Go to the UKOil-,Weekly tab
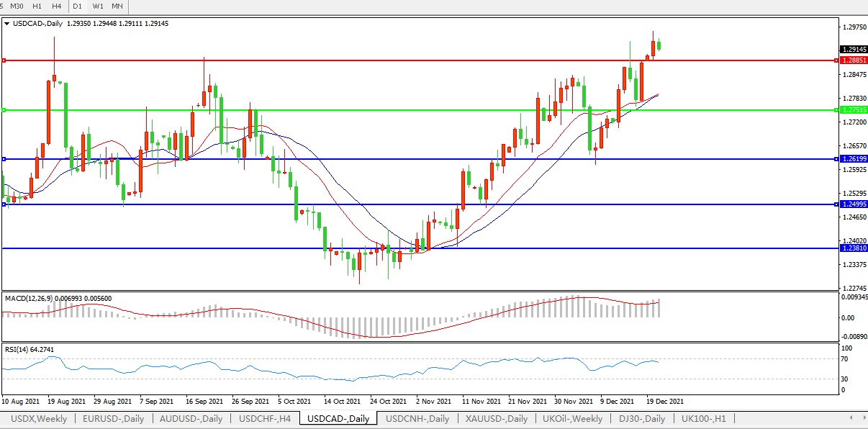 (573, 418)
